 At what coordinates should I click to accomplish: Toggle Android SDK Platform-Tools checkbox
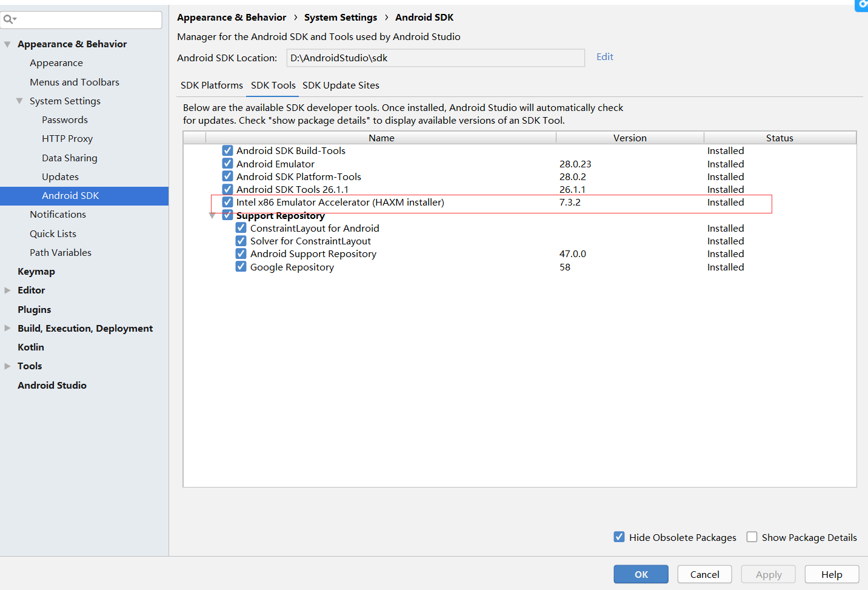[x=227, y=176]
